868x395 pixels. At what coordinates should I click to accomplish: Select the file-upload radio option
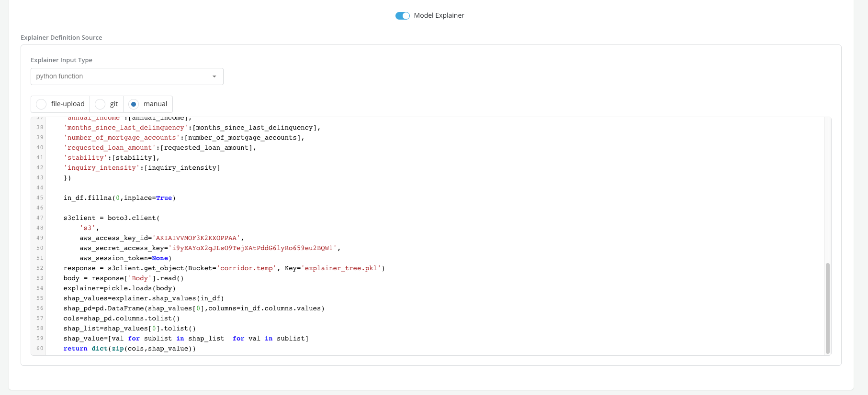pos(42,104)
